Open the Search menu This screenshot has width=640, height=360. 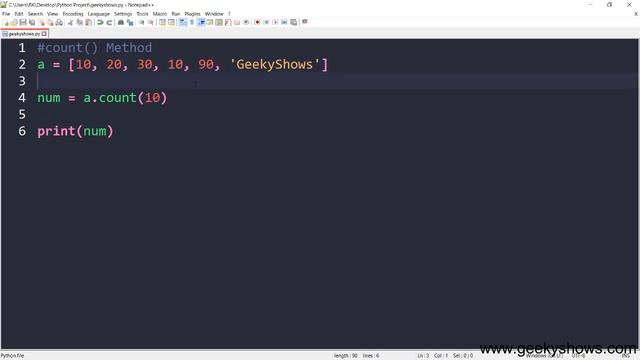point(35,14)
